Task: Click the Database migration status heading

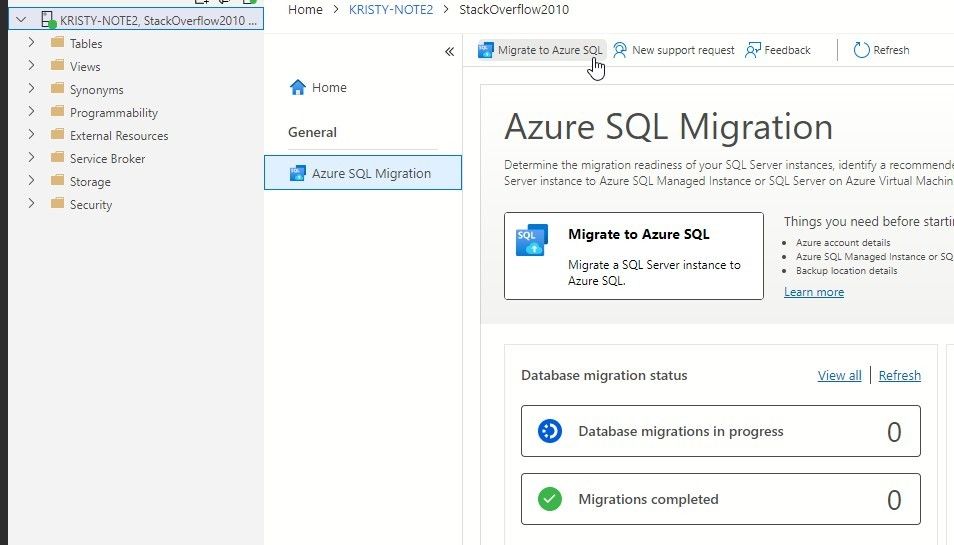Action: click(x=604, y=375)
